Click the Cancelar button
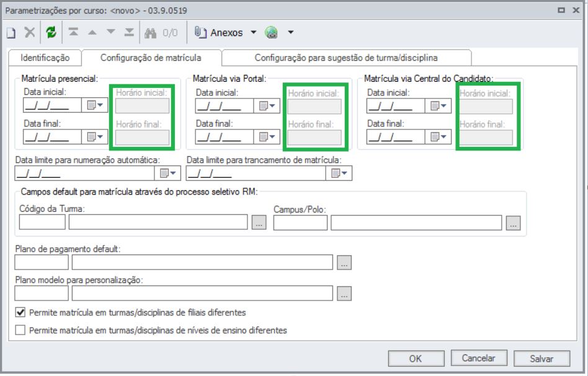This screenshot has height=376, width=588. click(479, 358)
